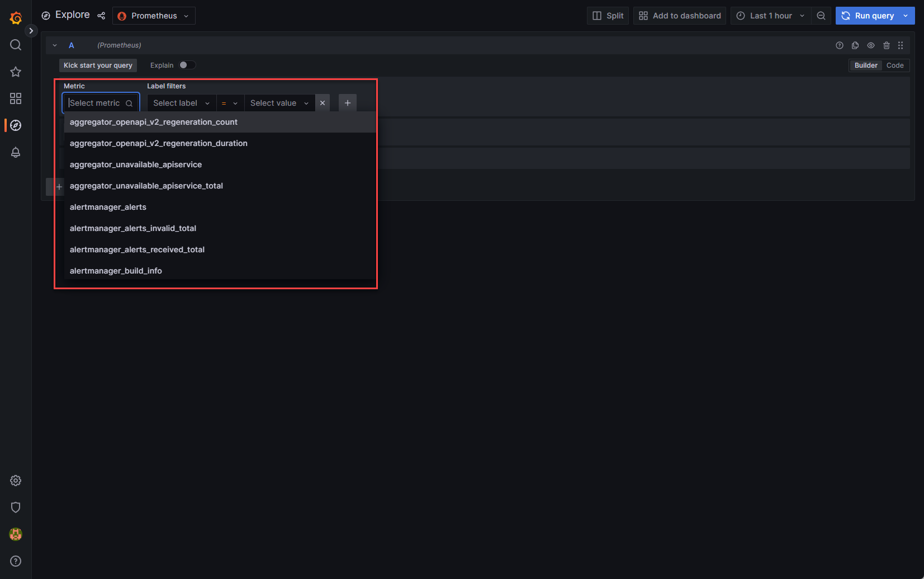Open Dashboards icon in the sidebar
The height and width of the screenshot is (579, 924).
[16, 98]
